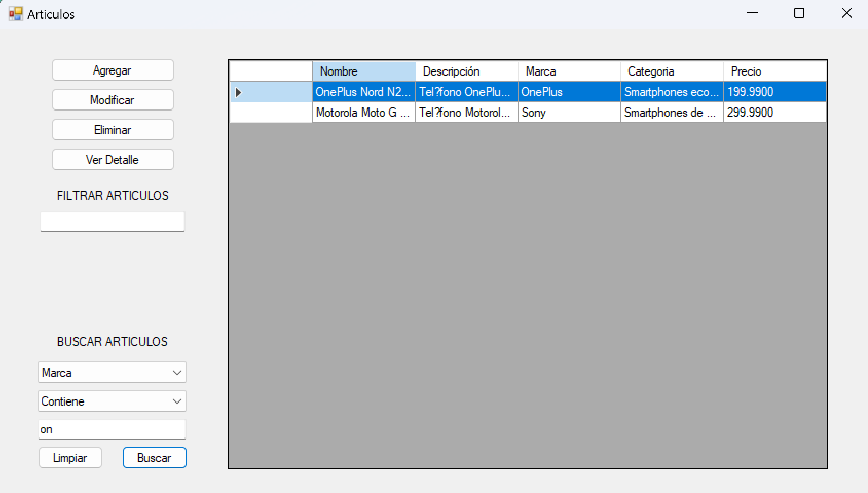Select the 299.9900 price cell
This screenshot has width=868, height=493.
(774, 113)
